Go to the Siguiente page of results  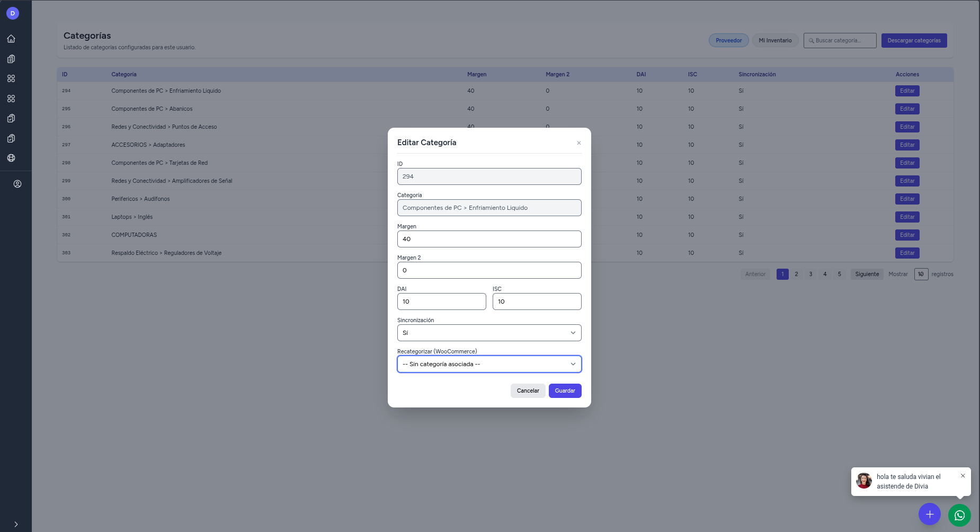[867, 274]
